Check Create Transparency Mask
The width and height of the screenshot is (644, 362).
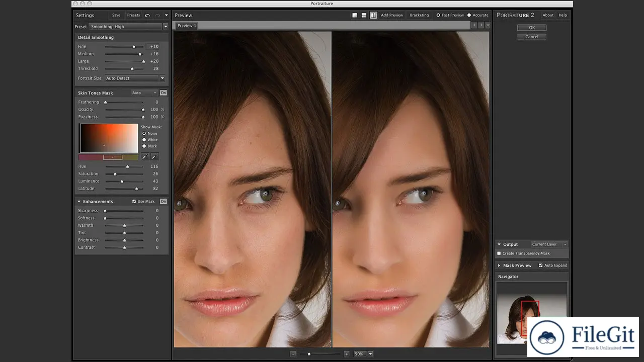[x=499, y=253]
